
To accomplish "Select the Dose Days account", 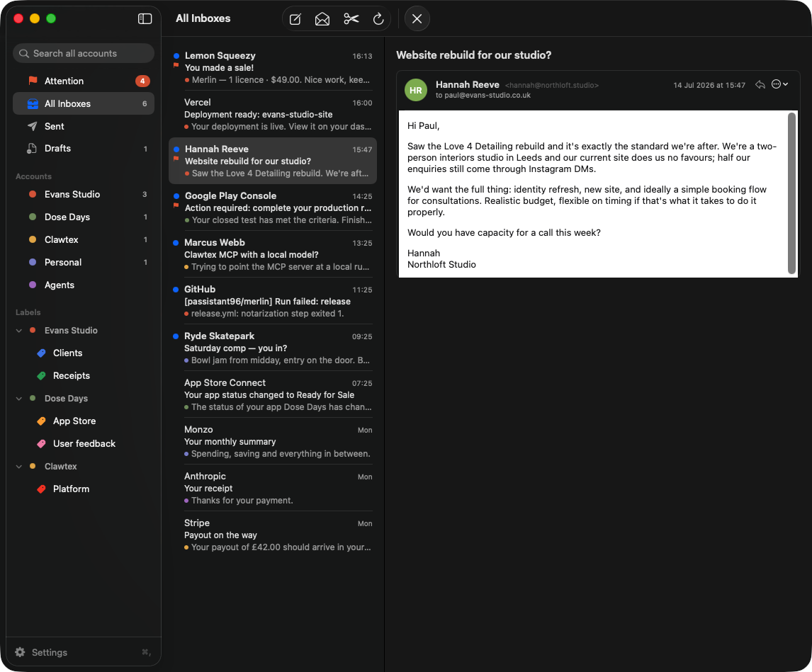I will [84, 217].
